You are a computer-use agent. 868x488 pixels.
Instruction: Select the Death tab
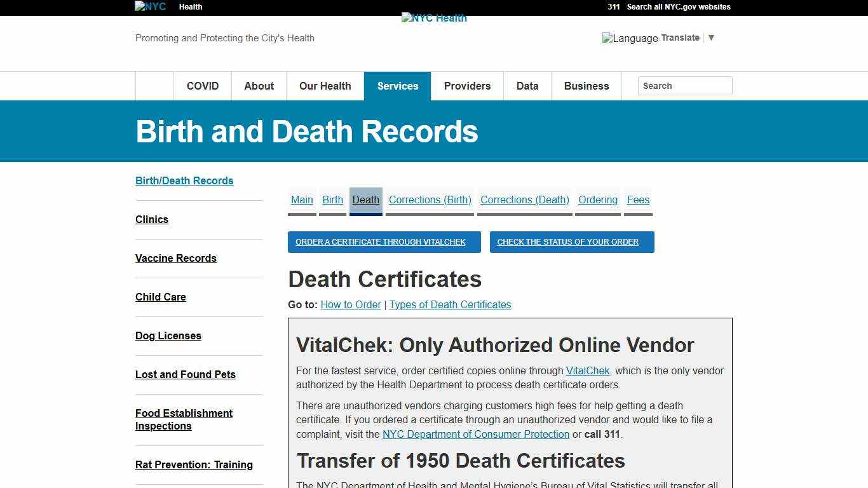(x=365, y=200)
